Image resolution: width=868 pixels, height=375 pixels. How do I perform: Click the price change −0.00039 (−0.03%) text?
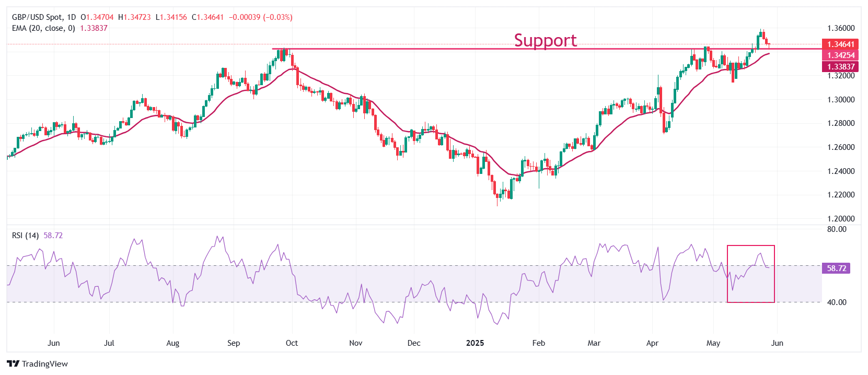(260, 17)
